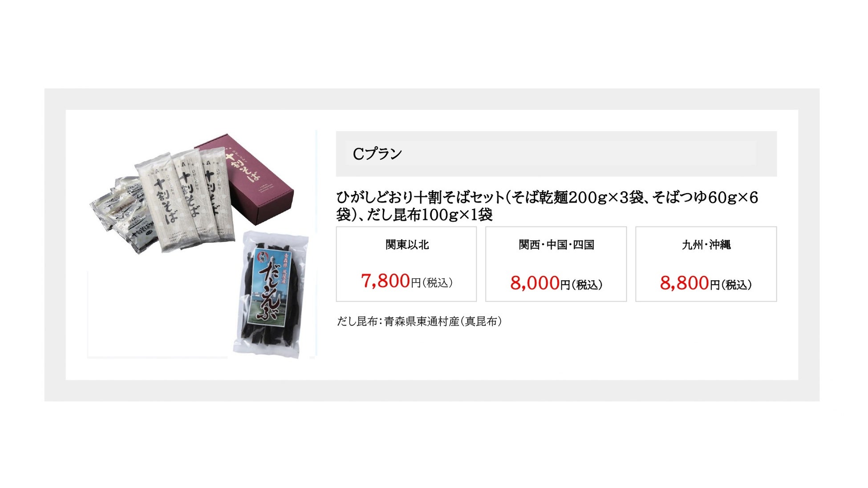Click the blue label on the kelp bag
The height and width of the screenshot is (488, 868).
coord(269,287)
